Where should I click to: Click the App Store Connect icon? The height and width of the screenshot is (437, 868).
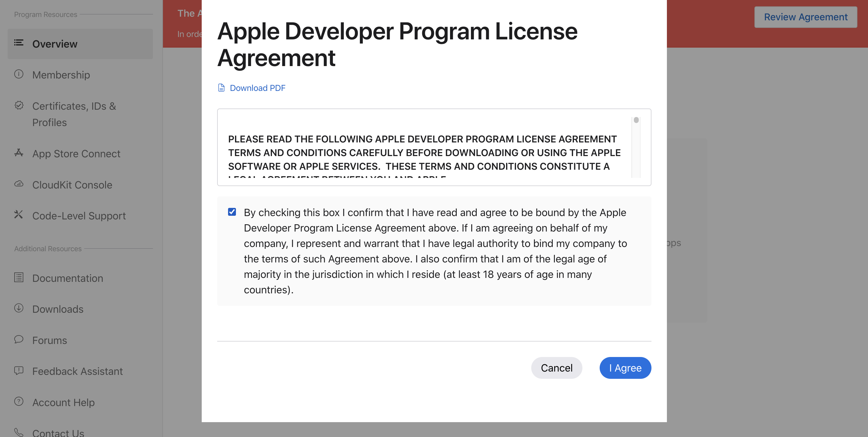[18, 153]
